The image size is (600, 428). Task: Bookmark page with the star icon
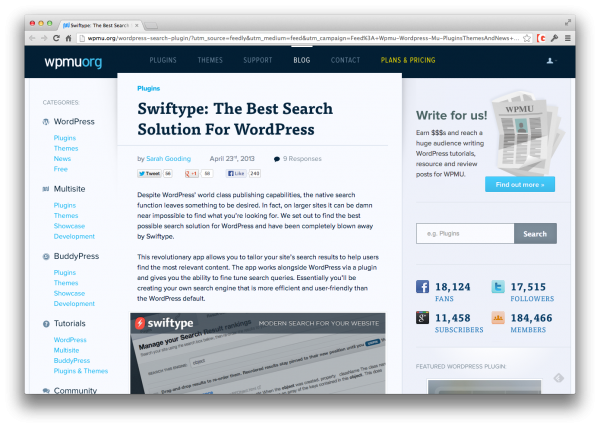[x=527, y=38]
